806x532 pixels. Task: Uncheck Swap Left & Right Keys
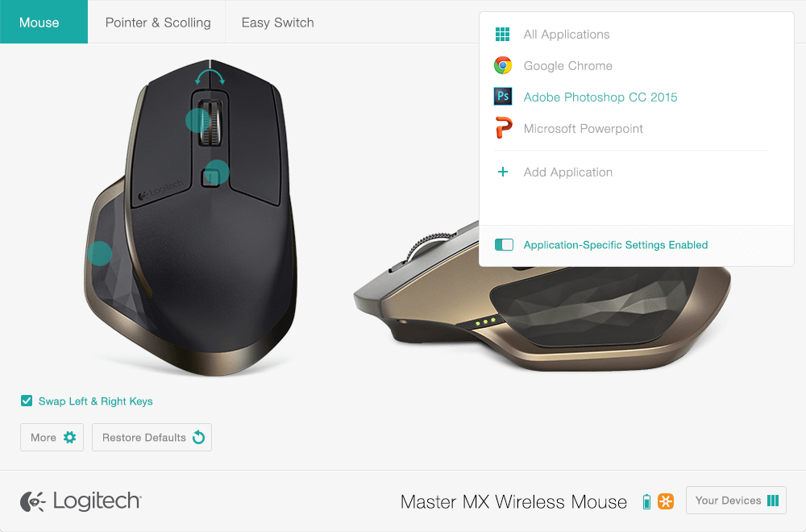click(x=27, y=401)
